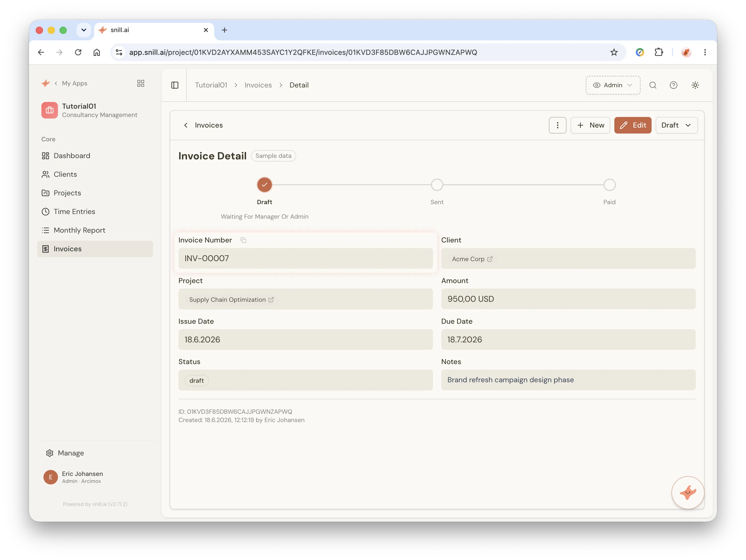Copy the Invoice Number value
Image resolution: width=746 pixels, height=560 pixels.
243,240
